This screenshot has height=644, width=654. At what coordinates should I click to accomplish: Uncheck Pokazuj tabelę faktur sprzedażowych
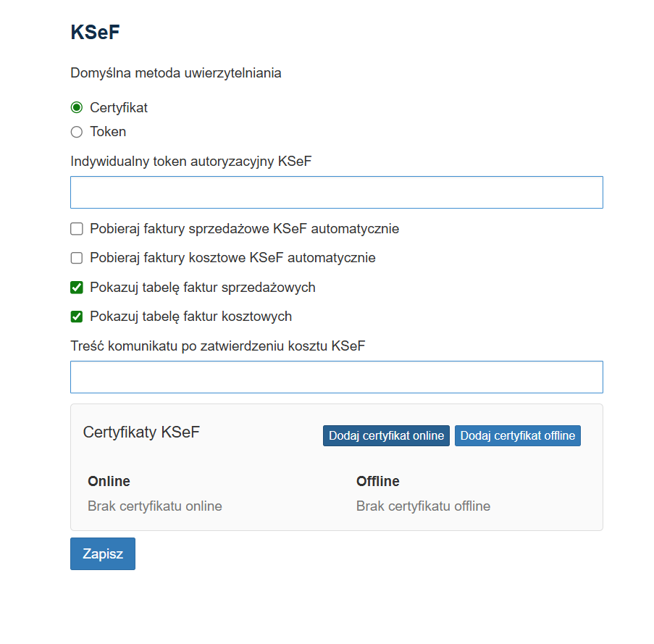click(77, 288)
